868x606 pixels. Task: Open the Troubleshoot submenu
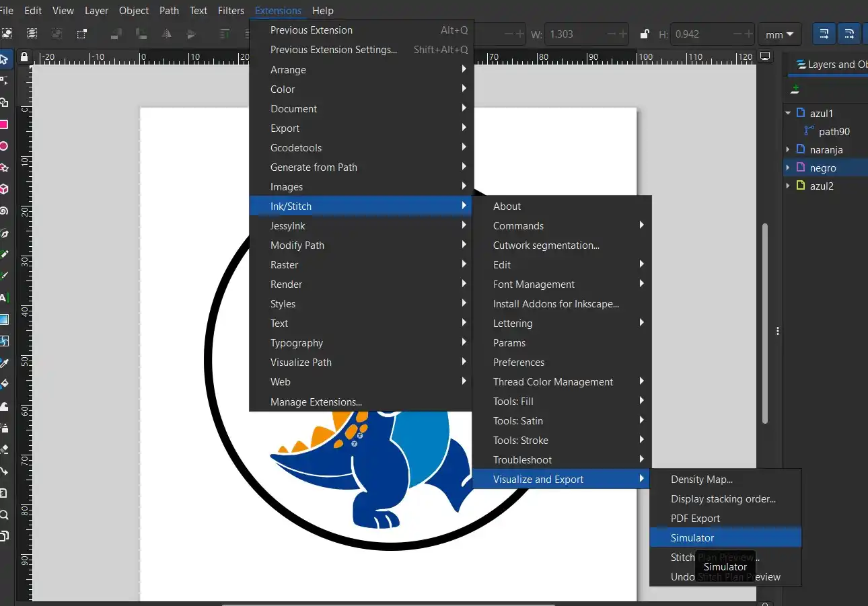coord(562,460)
